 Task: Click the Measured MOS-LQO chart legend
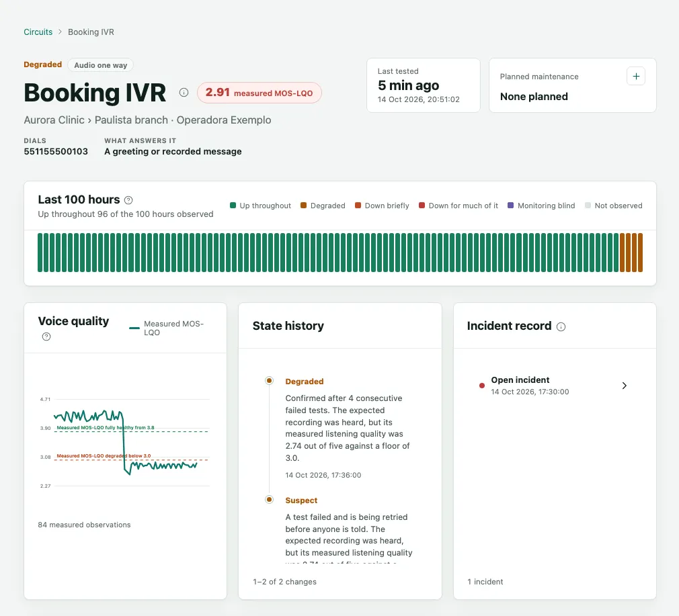167,328
